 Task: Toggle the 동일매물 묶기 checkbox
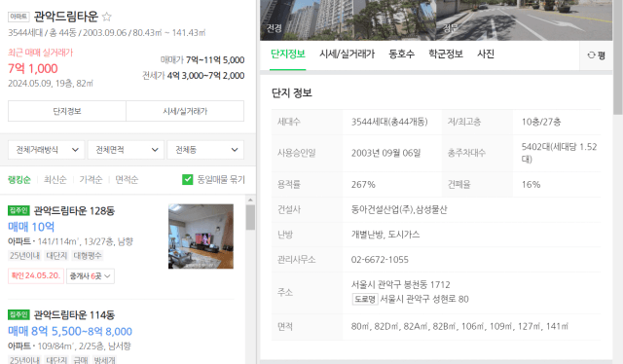187,180
